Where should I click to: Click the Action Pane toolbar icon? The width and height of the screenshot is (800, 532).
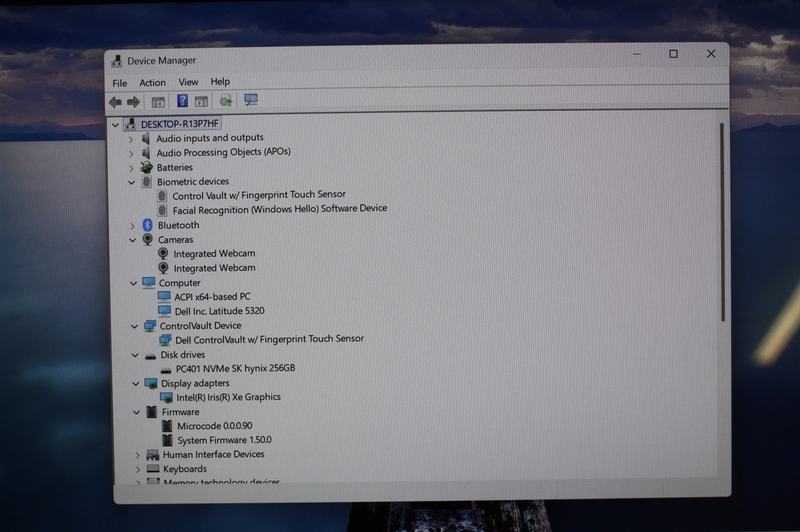[x=202, y=101]
